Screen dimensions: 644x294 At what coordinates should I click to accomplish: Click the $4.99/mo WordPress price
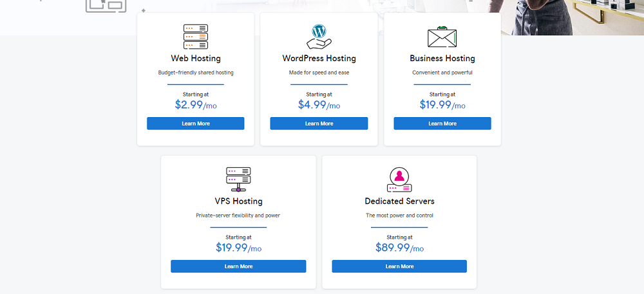(319, 105)
